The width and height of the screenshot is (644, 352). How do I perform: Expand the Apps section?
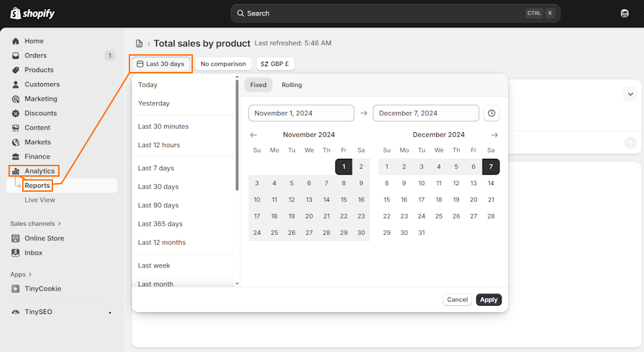pyautogui.click(x=21, y=274)
